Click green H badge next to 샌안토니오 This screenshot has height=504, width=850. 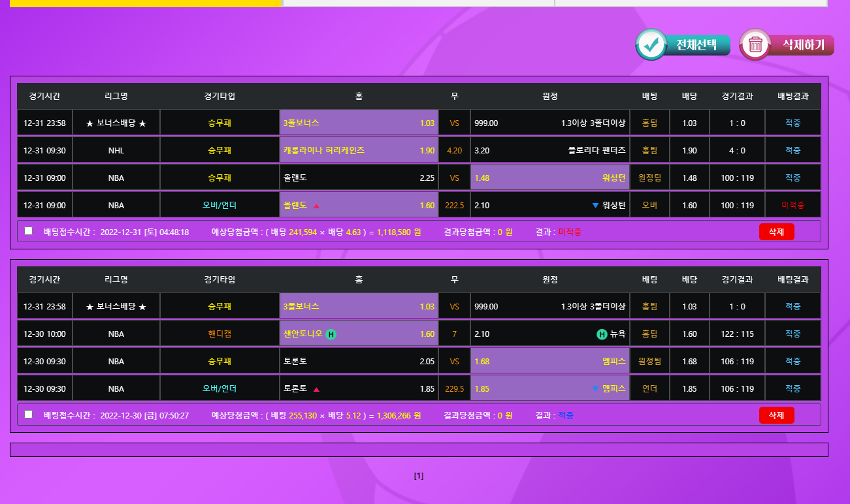click(x=331, y=334)
